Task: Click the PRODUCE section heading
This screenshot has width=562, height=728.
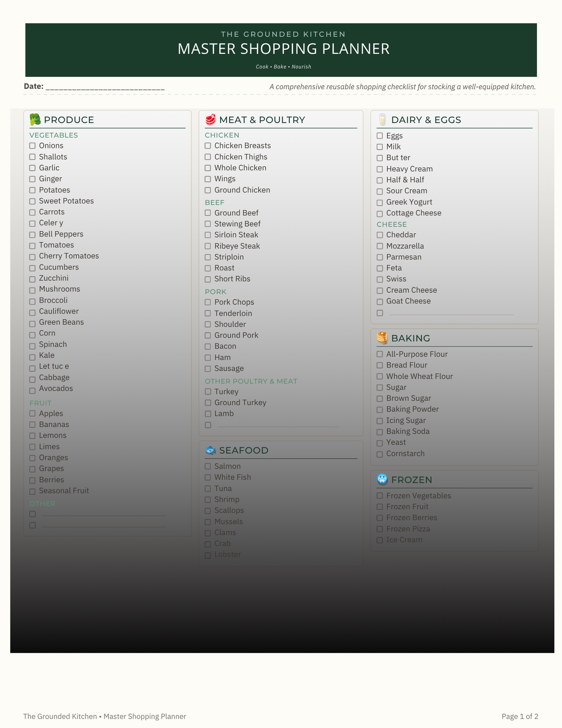Action: pos(69,120)
